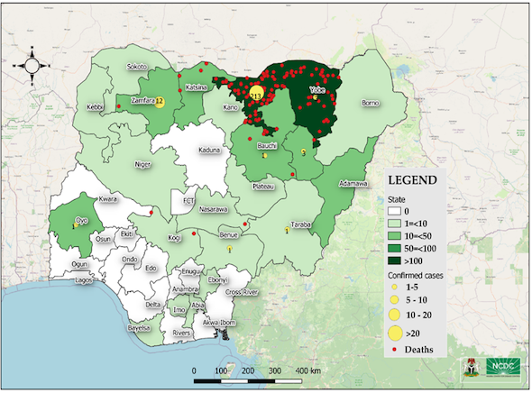Click the Ekiti state label

coord(126,233)
